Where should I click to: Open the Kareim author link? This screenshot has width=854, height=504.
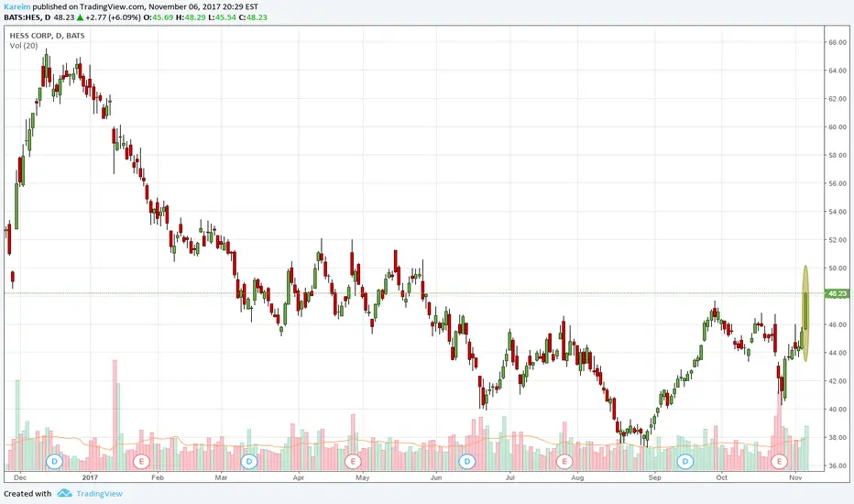tap(16, 7)
